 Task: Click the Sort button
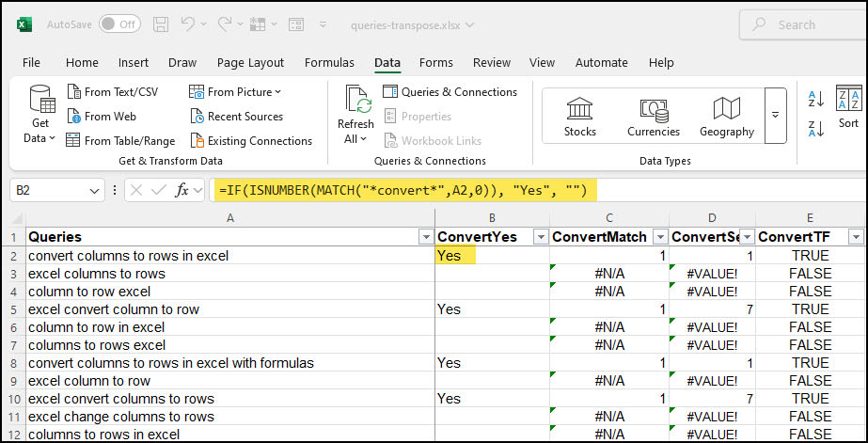848,107
